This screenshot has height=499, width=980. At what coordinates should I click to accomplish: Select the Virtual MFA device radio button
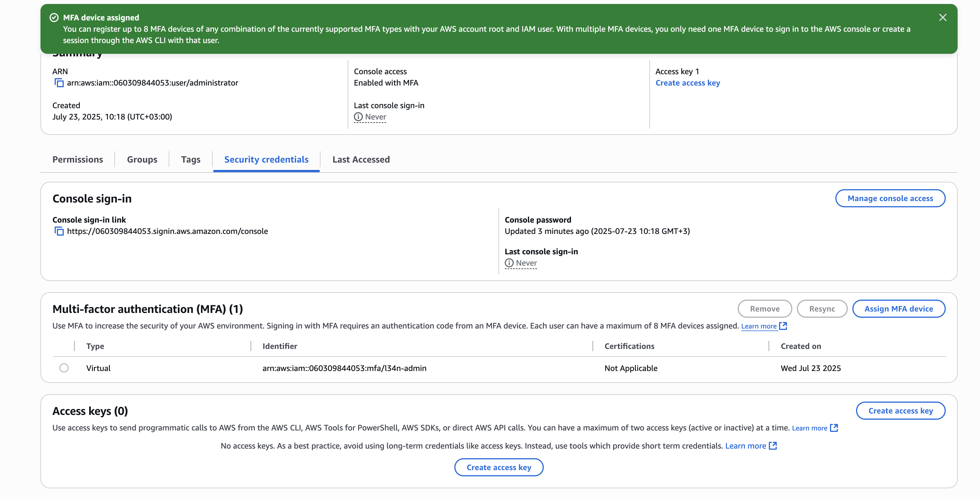pos(64,368)
